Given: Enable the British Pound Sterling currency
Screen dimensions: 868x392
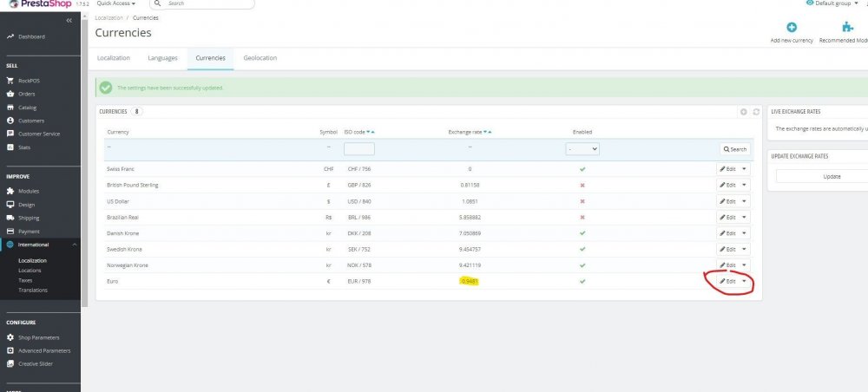Looking at the screenshot, I should coord(582,185).
